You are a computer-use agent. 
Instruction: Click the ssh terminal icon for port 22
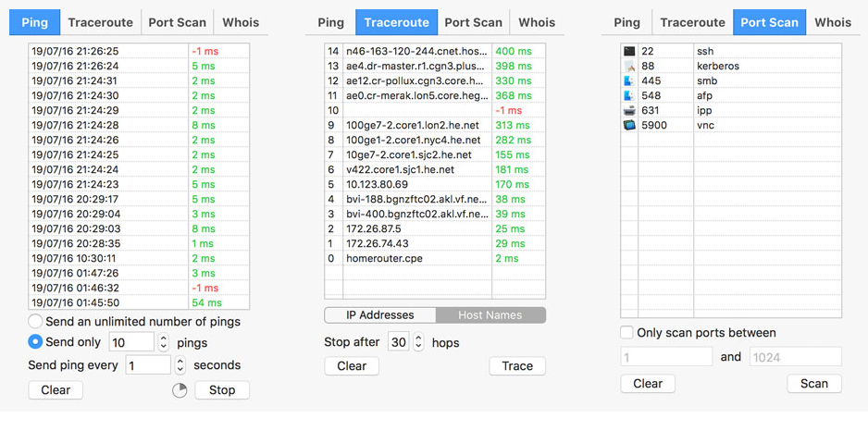pos(629,52)
